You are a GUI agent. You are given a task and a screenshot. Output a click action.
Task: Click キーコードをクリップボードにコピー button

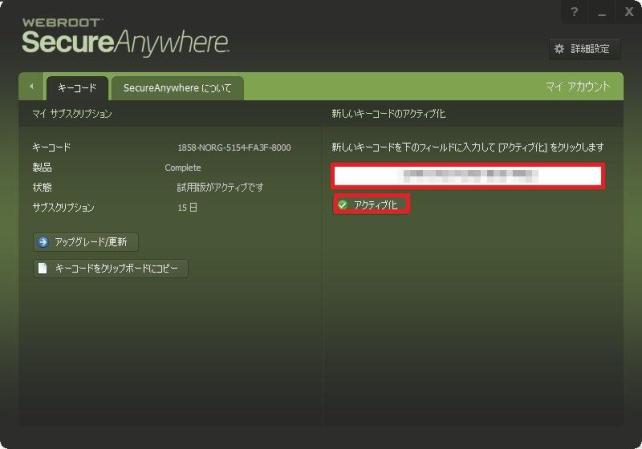[x=111, y=268]
